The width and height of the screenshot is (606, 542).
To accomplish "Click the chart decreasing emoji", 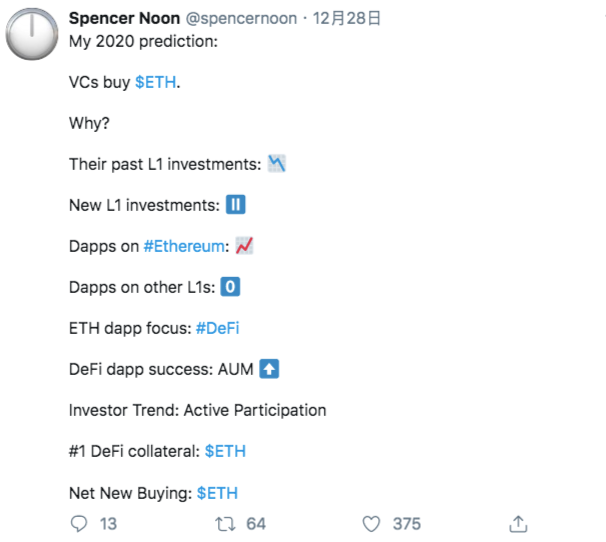I will pyautogui.click(x=277, y=164).
